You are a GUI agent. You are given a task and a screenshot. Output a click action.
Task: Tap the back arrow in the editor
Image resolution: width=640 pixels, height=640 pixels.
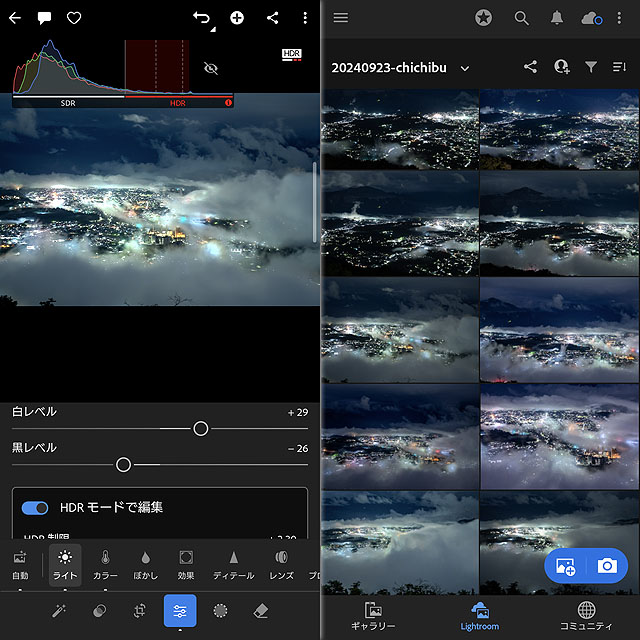click(15, 18)
